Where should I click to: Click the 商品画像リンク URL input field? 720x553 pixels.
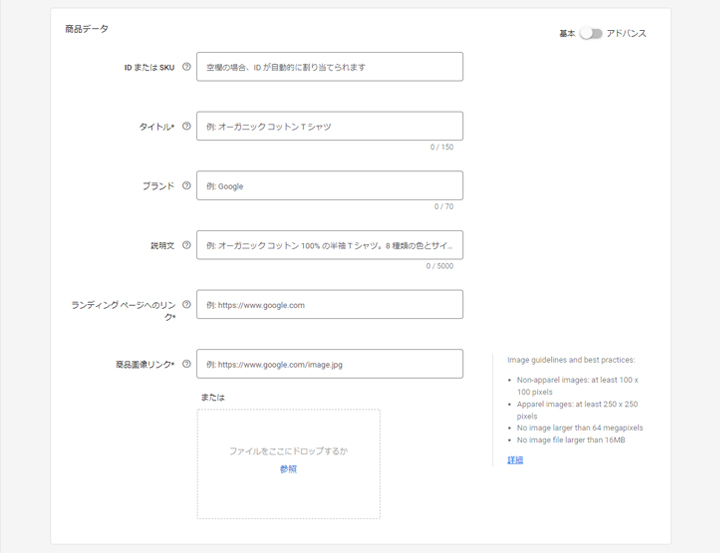pyautogui.click(x=329, y=364)
